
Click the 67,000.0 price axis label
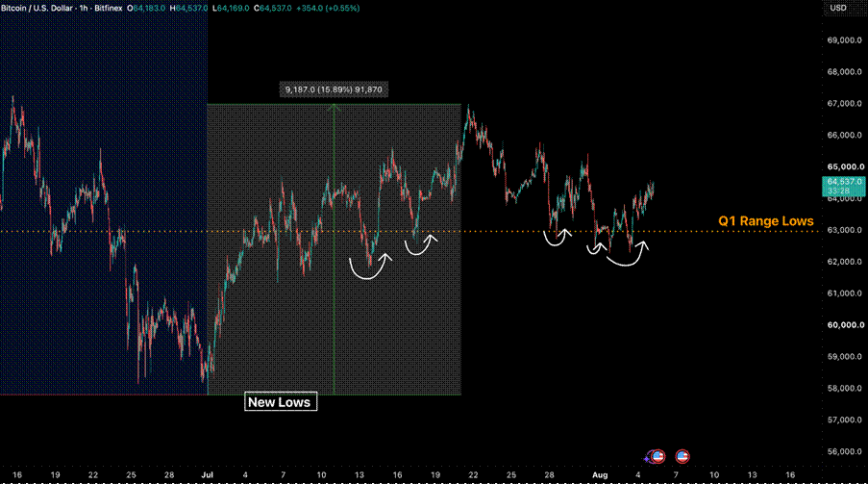[x=844, y=103]
